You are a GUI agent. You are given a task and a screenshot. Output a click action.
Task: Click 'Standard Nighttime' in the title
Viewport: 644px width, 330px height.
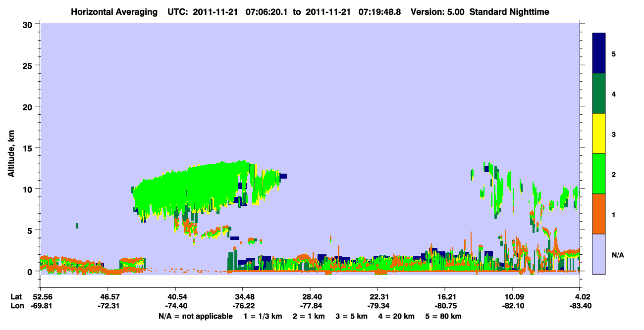click(x=509, y=11)
